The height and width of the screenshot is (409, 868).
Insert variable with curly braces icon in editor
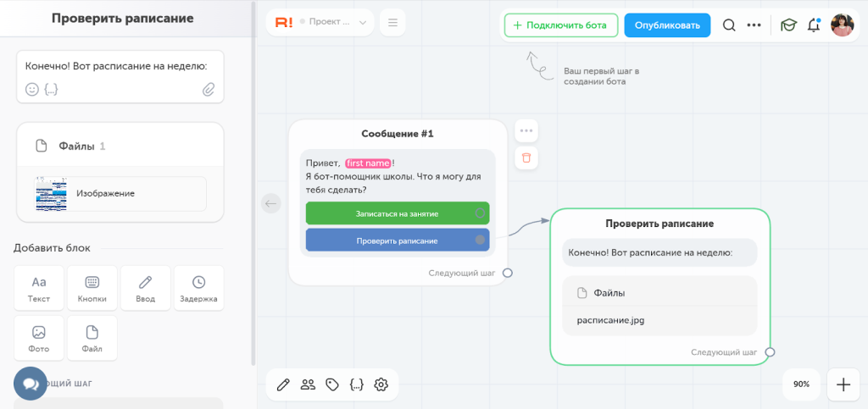coord(51,89)
